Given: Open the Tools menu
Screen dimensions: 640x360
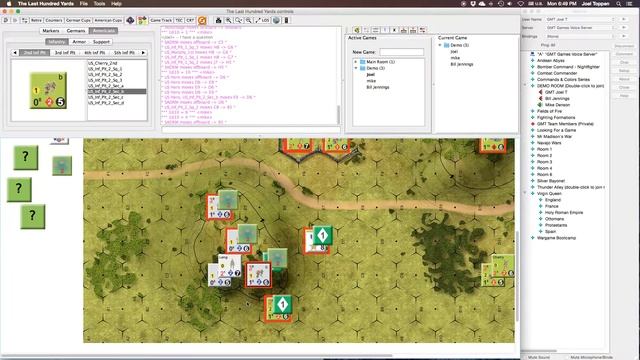Looking at the screenshot, I should pyautogui.click(x=100, y=4).
